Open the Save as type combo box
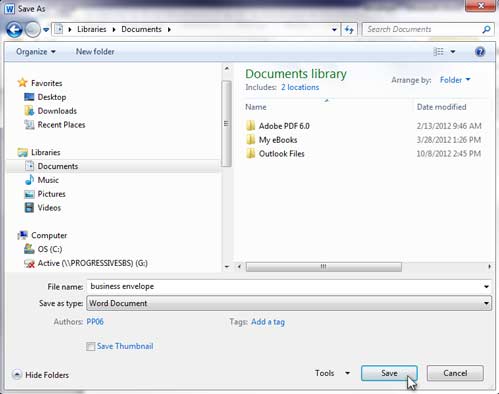 tap(289, 303)
